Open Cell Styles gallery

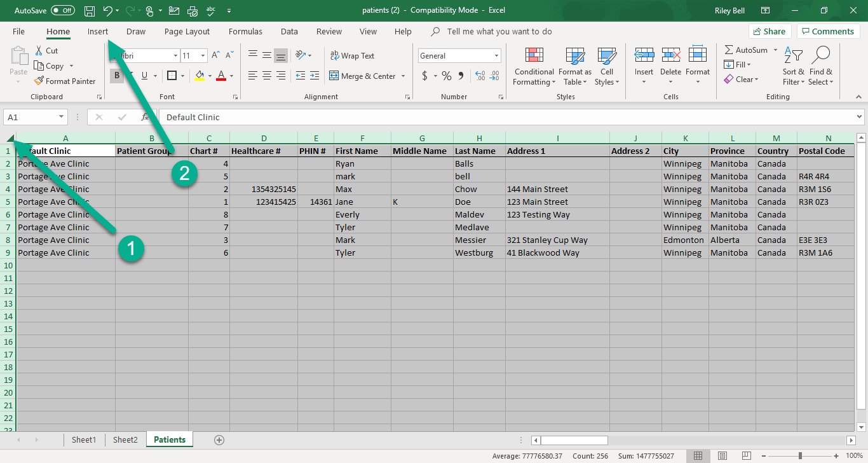607,67
